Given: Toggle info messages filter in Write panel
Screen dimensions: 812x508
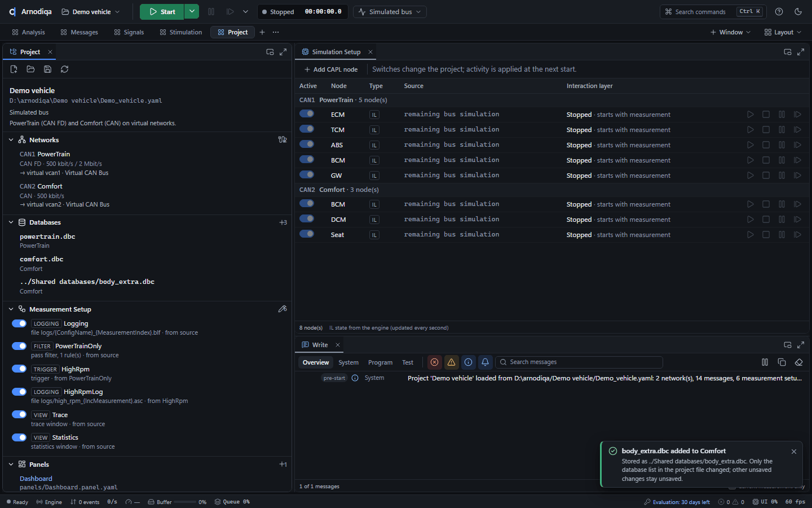Looking at the screenshot, I should [468, 362].
